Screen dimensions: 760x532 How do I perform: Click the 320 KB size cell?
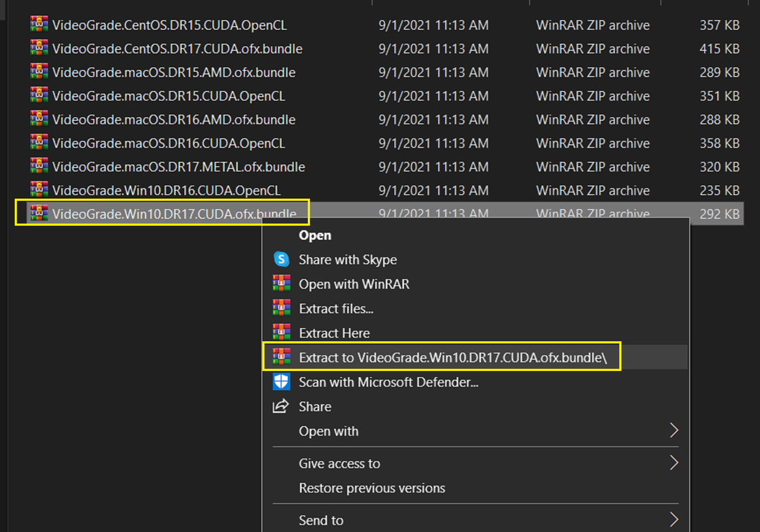pyautogui.click(x=719, y=168)
